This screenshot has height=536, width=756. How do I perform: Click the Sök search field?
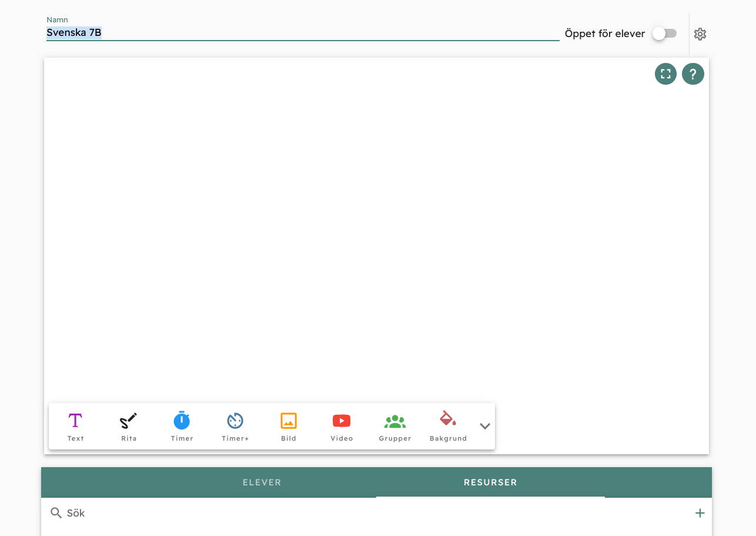coord(376,513)
